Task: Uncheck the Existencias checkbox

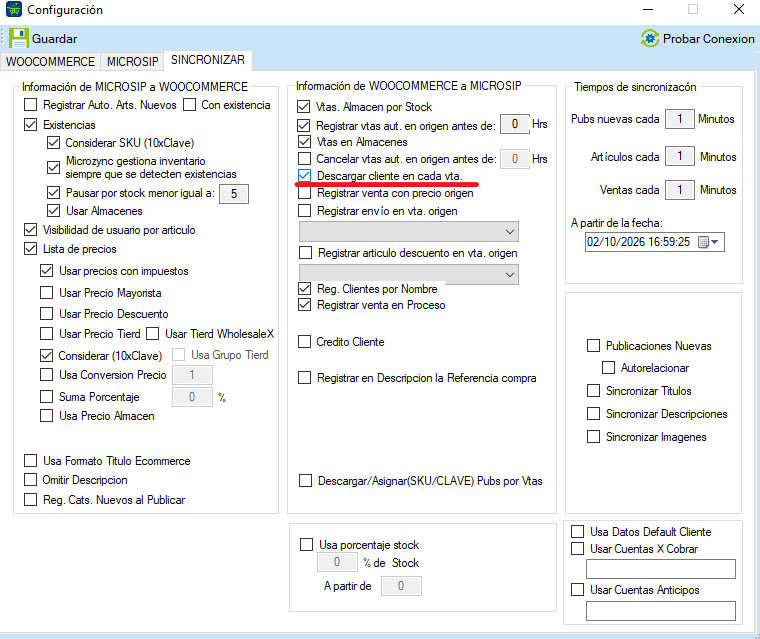Action: 31,125
